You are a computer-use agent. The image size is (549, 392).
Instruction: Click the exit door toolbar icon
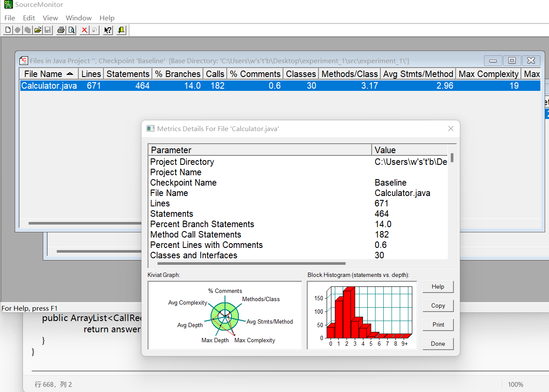pyautogui.click(x=121, y=30)
